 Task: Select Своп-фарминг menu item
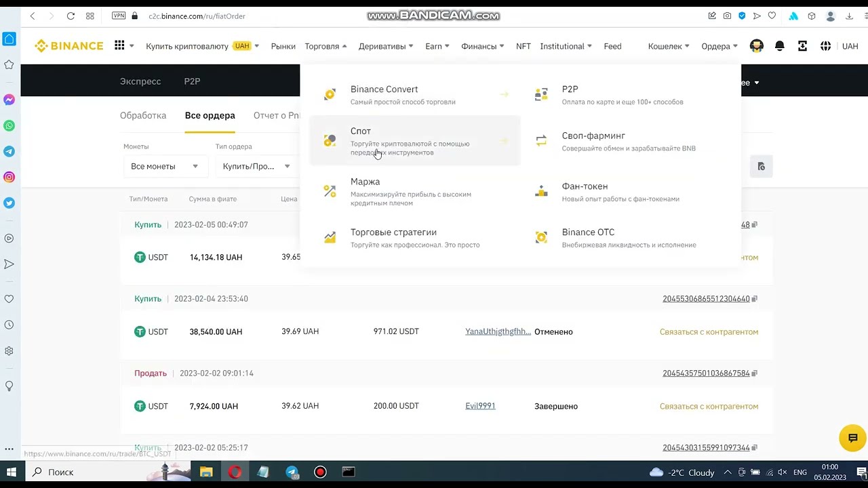(627, 141)
